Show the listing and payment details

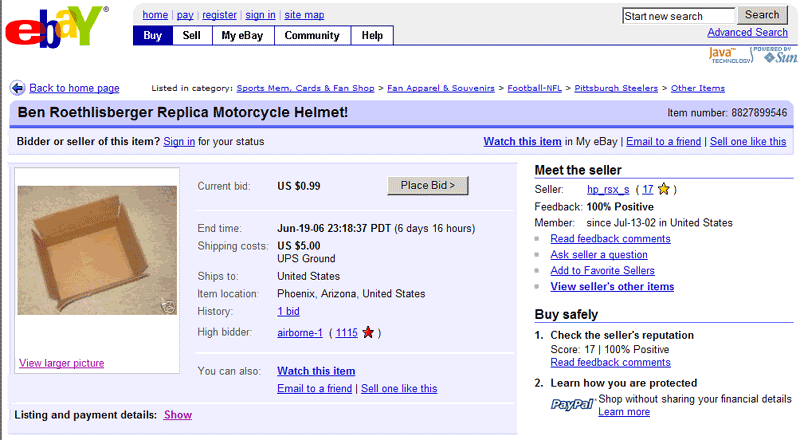click(x=178, y=415)
